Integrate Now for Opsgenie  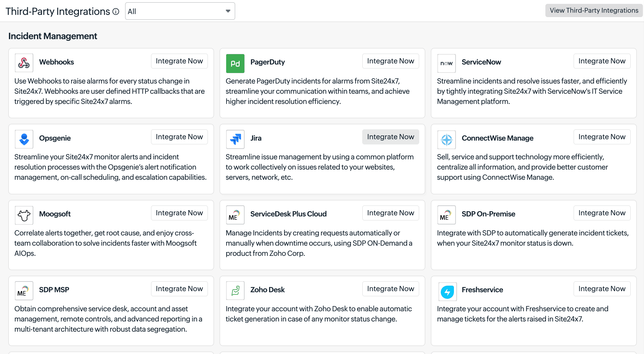179,137
